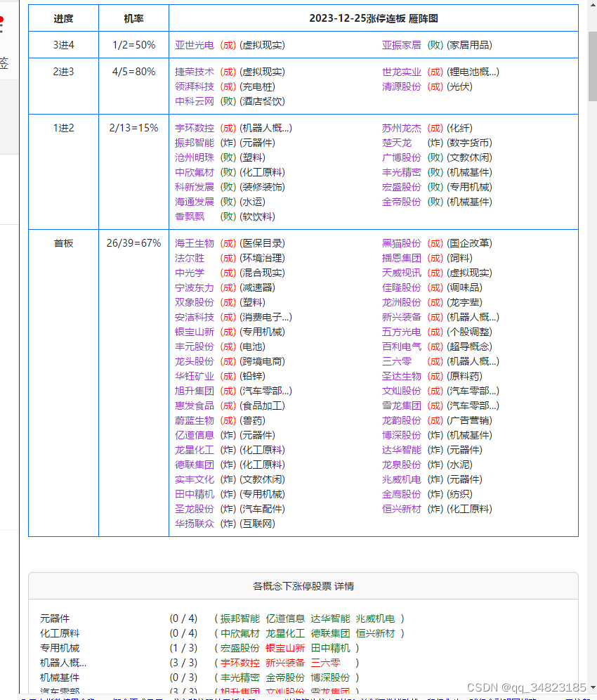Open the 丰元股份 stock link
Viewport: 597px width, 700px height.
[x=194, y=346]
